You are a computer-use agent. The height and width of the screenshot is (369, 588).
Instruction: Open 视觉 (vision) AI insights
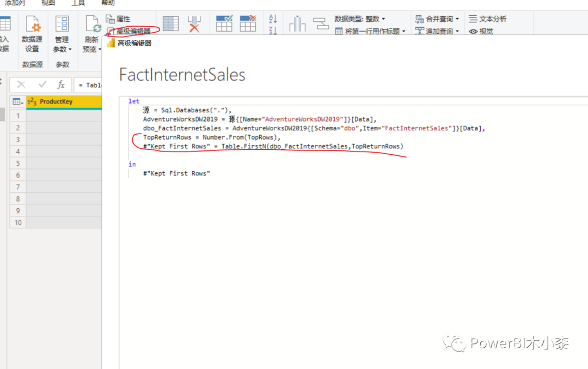[x=481, y=31]
